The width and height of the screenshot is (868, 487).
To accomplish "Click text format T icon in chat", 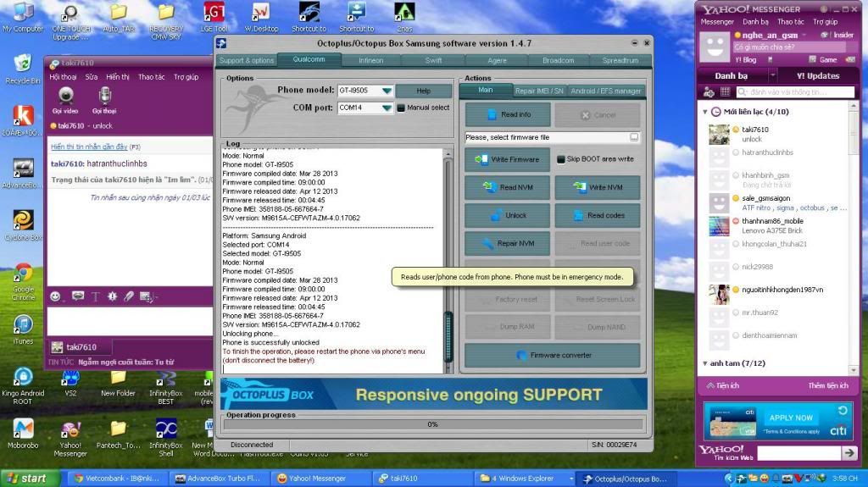I will (x=95, y=296).
